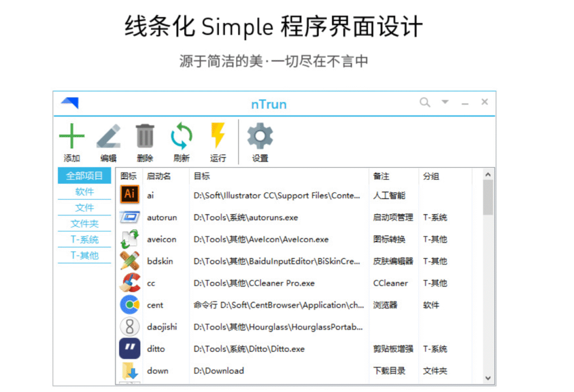The image size is (574, 392).
Task: Select the 'ai' launch name
Action: point(150,195)
